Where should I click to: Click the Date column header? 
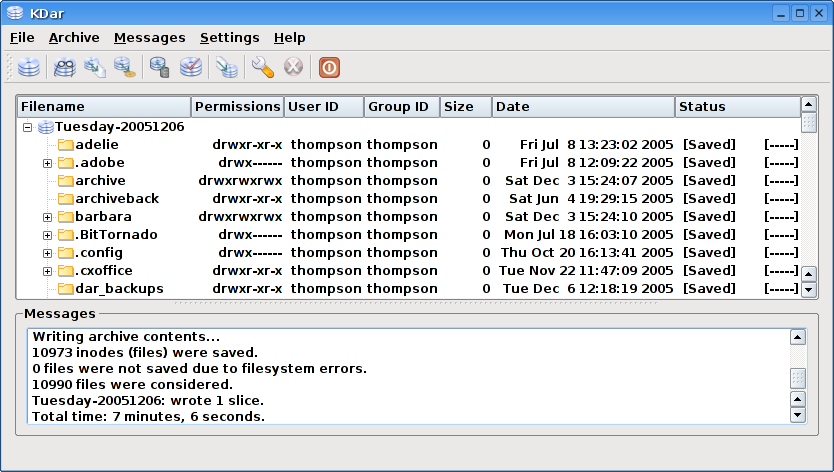pyautogui.click(x=583, y=107)
